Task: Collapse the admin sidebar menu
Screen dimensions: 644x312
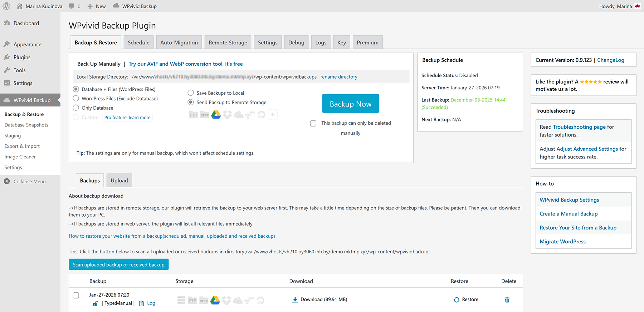Action: click(25, 182)
